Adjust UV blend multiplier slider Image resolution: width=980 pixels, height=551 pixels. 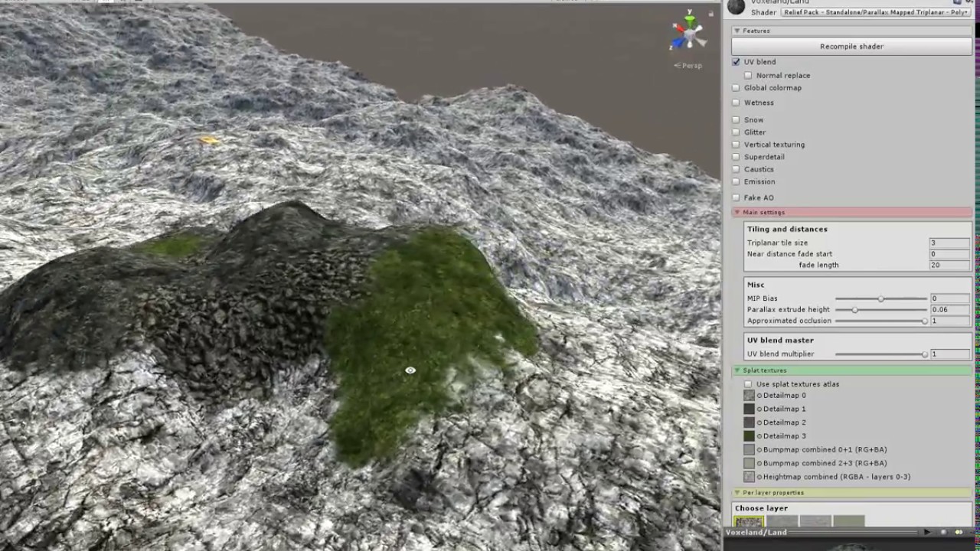[x=880, y=354]
